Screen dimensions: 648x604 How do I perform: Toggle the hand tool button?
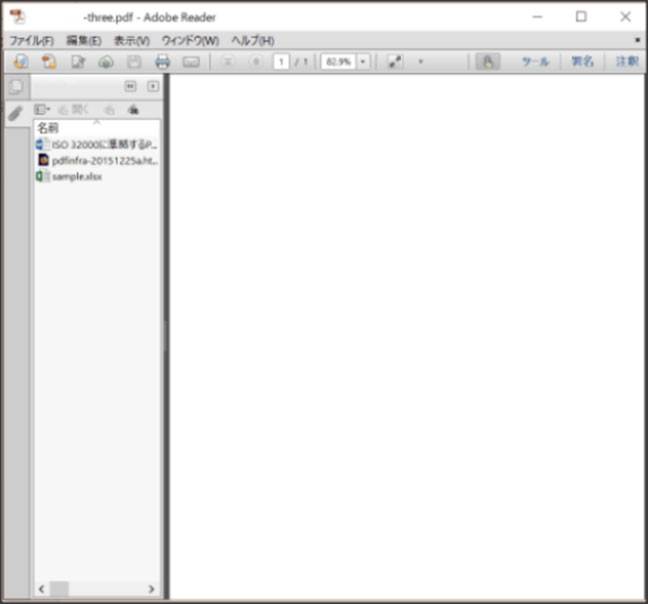(x=488, y=62)
